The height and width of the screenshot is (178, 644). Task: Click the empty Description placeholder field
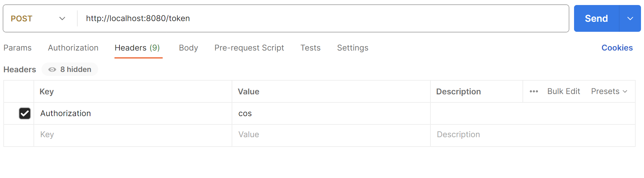[x=532, y=135]
